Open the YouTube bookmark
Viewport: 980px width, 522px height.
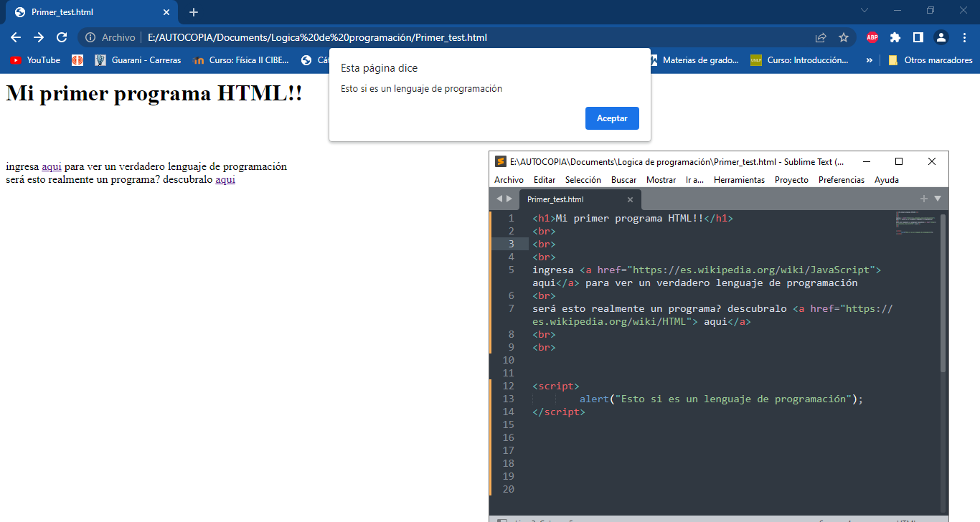coord(35,60)
